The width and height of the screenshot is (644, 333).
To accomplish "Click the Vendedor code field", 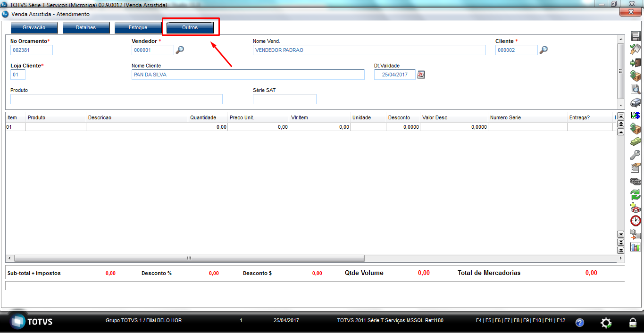I will pyautogui.click(x=153, y=50).
